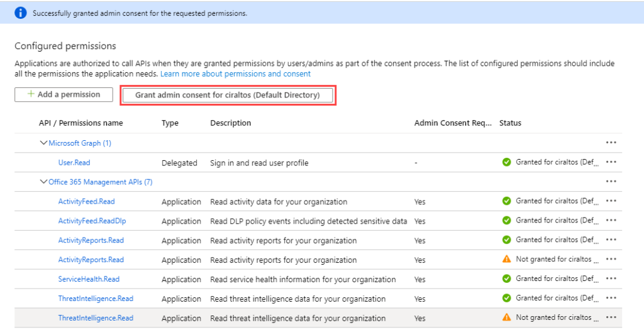This screenshot has height=335, width=644.
Task: Collapse the Microsoft Graph group chevron
Action: [43, 143]
